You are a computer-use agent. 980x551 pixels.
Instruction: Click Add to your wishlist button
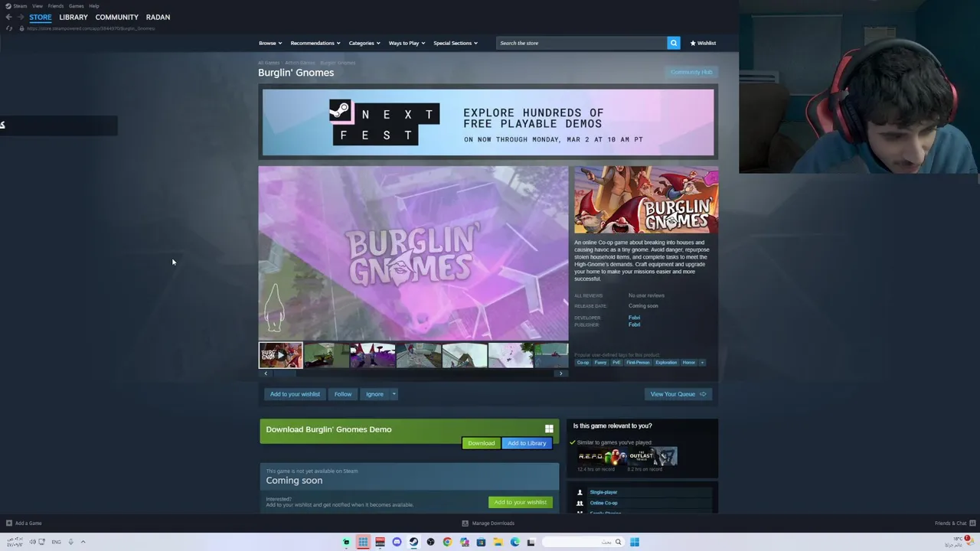pyautogui.click(x=295, y=394)
